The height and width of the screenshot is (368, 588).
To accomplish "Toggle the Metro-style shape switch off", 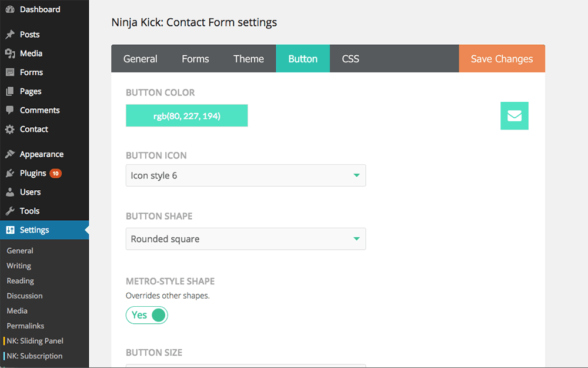I will 146,315.
